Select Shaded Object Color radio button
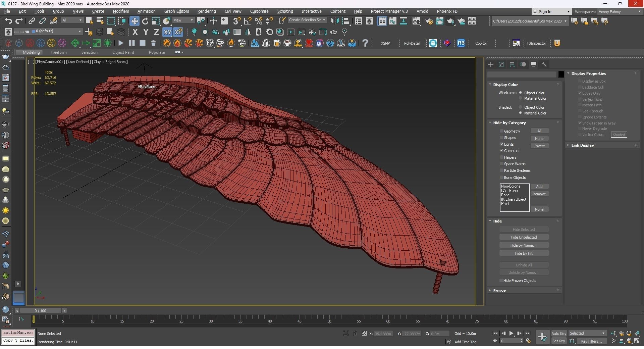 521,107
